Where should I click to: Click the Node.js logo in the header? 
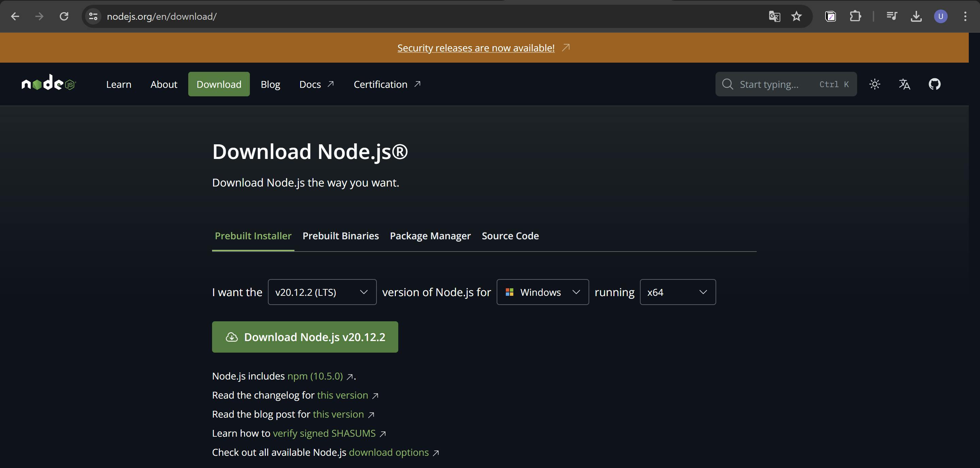[x=49, y=83]
